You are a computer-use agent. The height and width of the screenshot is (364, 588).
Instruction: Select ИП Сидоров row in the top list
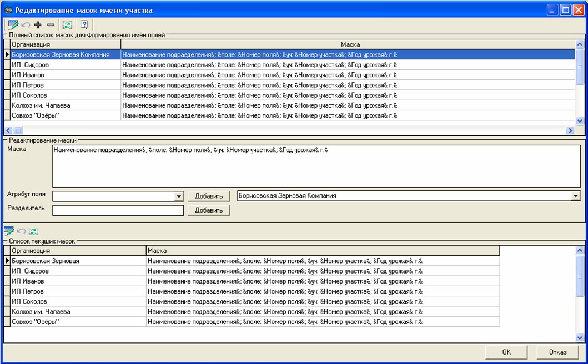(61, 65)
